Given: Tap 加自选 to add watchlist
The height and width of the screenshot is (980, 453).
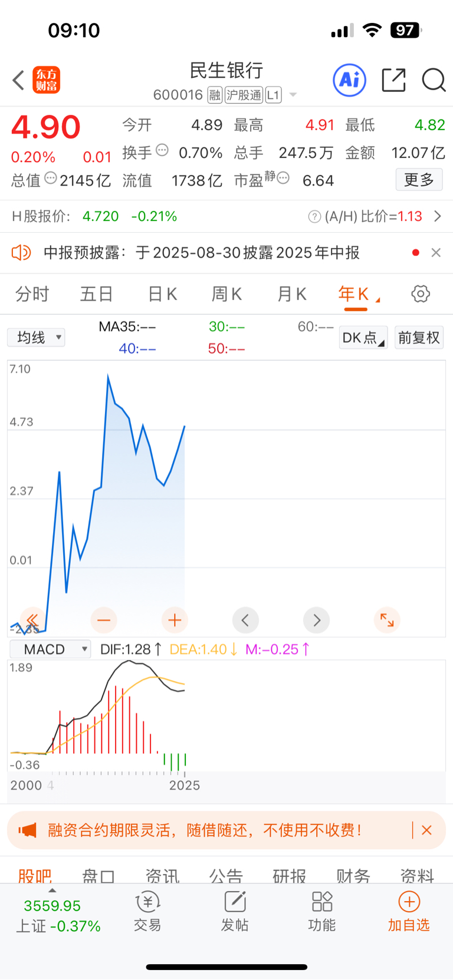Looking at the screenshot, I should (409, 912).
